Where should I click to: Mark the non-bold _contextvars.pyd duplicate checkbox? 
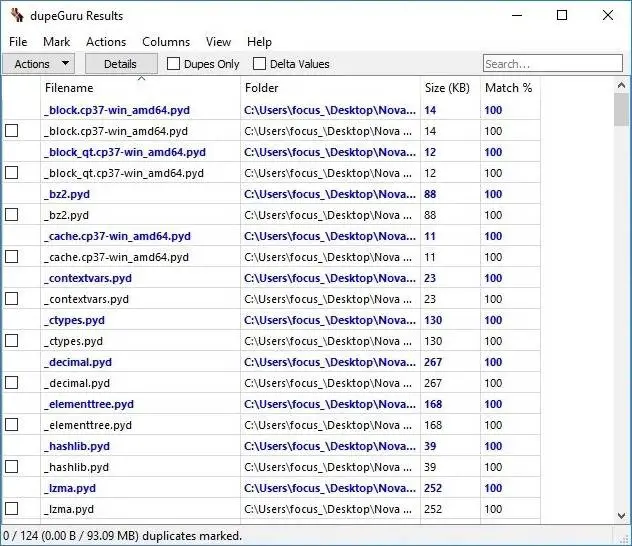[x=12, y=299]
